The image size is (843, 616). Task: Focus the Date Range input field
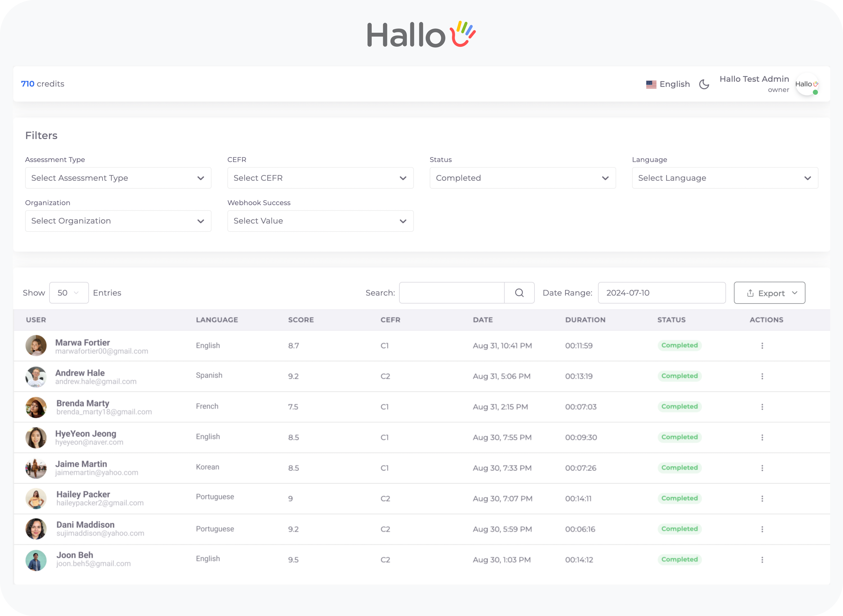point(662,293)
